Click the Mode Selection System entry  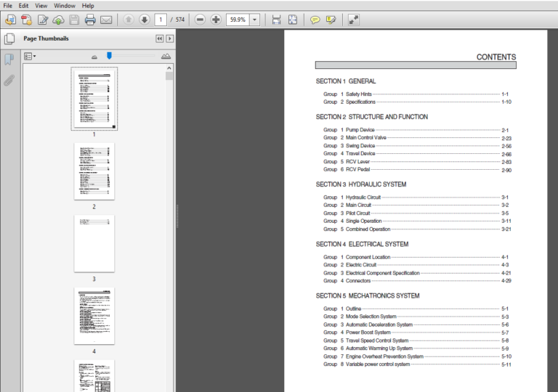click(417, 317)
